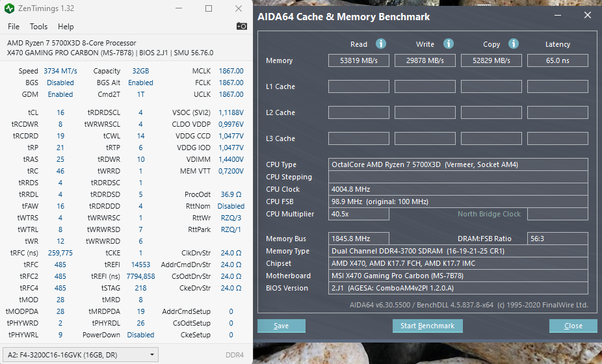Viewport: 602px width, 364px height.
Task: Maximize the ZenTimings window
Action: (209, 8)
